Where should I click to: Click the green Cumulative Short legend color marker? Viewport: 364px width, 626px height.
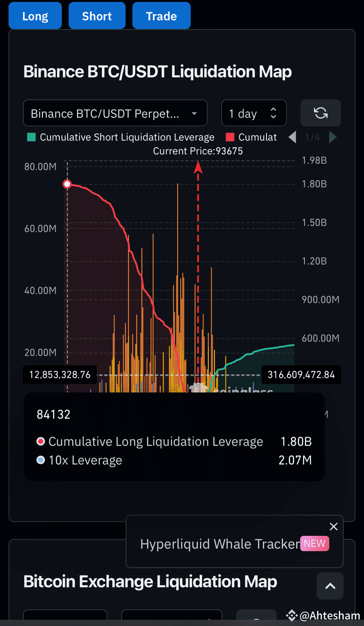tap(31, 137)
